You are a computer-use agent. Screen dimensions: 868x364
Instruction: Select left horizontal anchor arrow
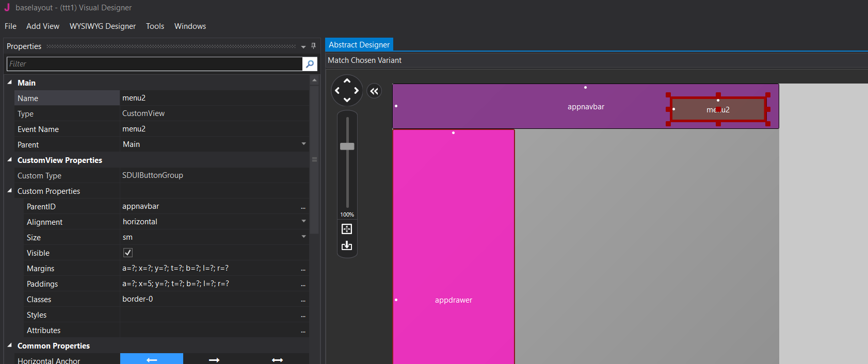click(152, 359)
